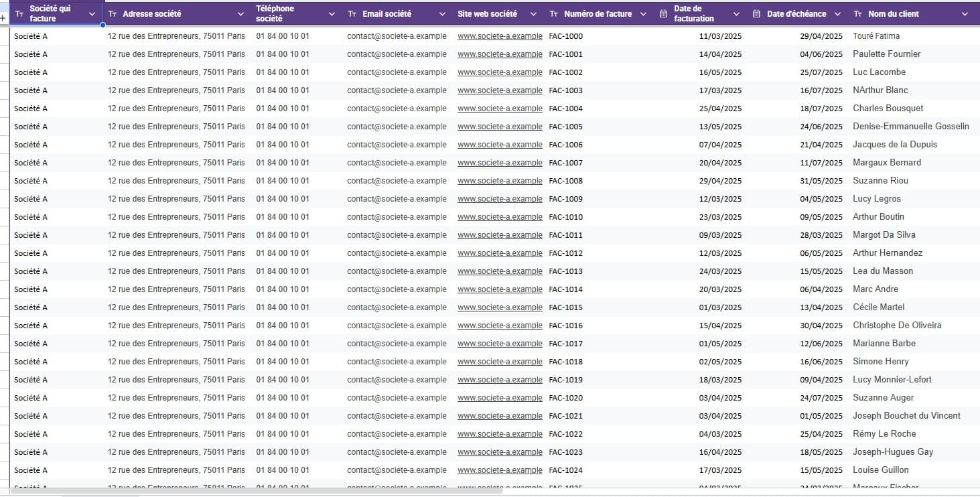Viewport: 980px width, 497px height.
Task: Open the website link in the FAC-1003 row
Action: pyautogui.click(x=500, y=90)
